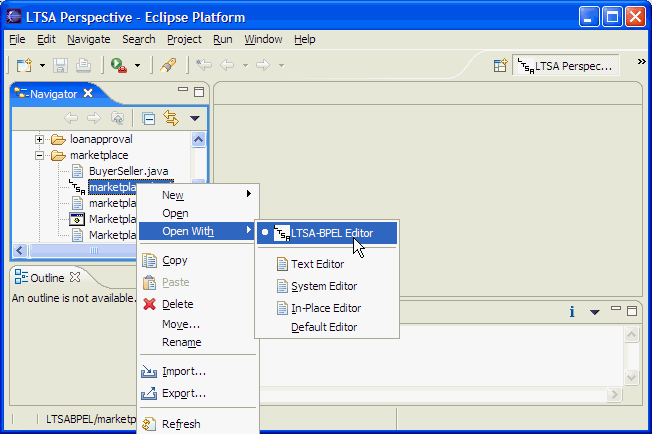Open the File menu
The image size is (652, 434).
(x=17, y=39)
